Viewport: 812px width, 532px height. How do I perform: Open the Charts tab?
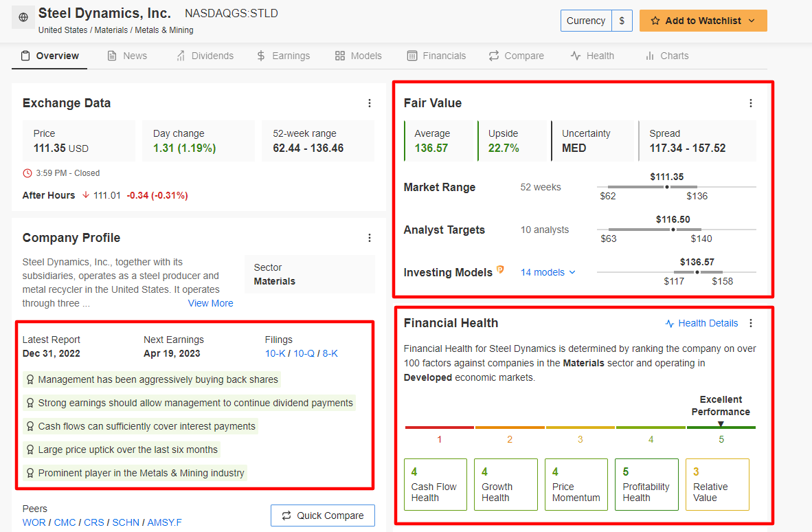667,56
